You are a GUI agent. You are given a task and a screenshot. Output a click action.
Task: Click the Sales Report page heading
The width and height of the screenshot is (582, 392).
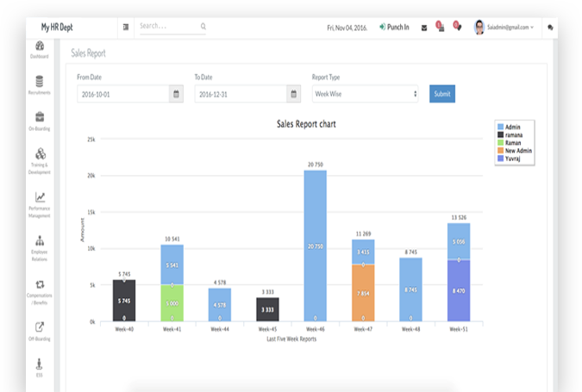pos(88,53)
